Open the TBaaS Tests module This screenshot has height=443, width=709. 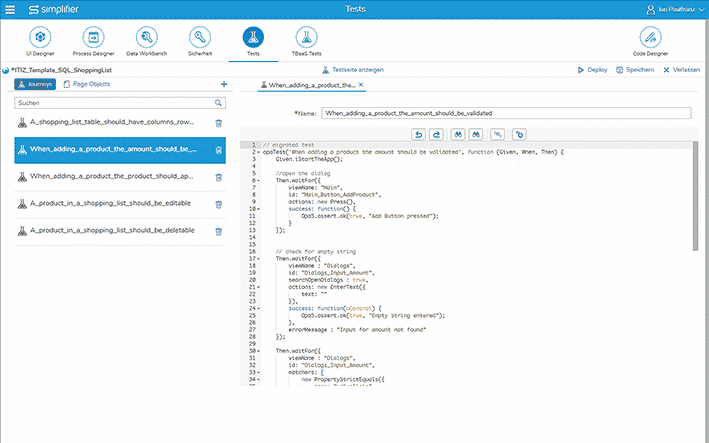click(307, 42)
